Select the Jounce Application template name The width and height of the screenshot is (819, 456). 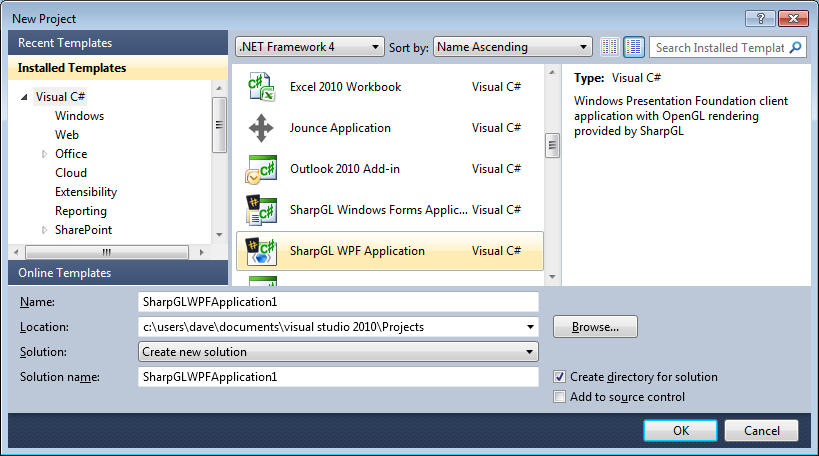click(340, 128)
